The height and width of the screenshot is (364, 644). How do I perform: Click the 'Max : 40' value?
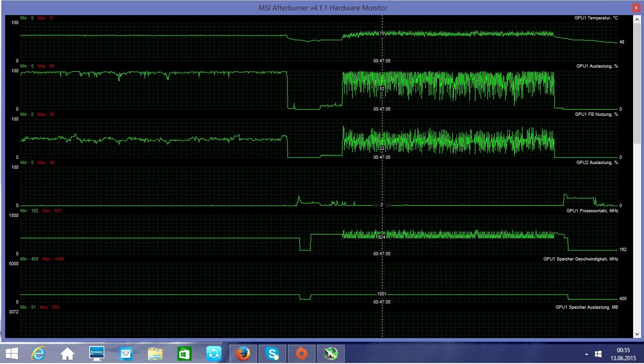tap(46, 163)
